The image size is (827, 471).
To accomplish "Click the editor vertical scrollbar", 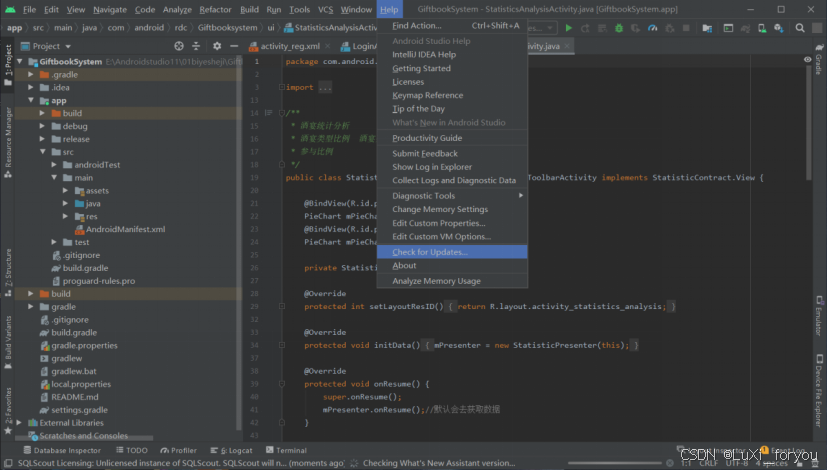I will pyautogui.click(x=809, y=124).
